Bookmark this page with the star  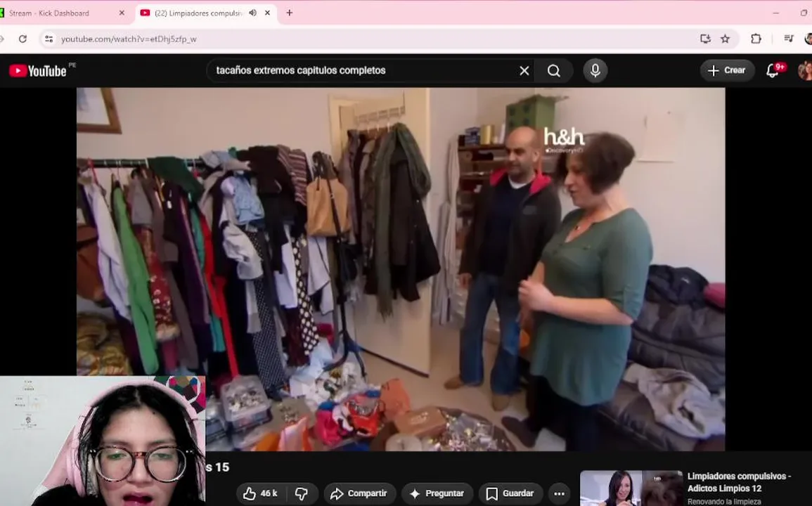click(726, 39)
